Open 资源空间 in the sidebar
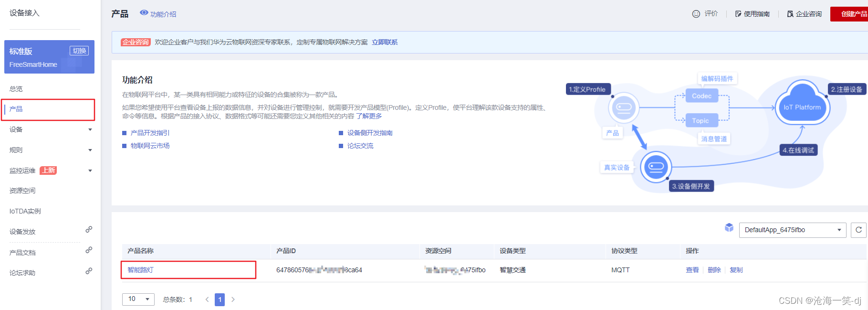 click(x=22, y=191)
